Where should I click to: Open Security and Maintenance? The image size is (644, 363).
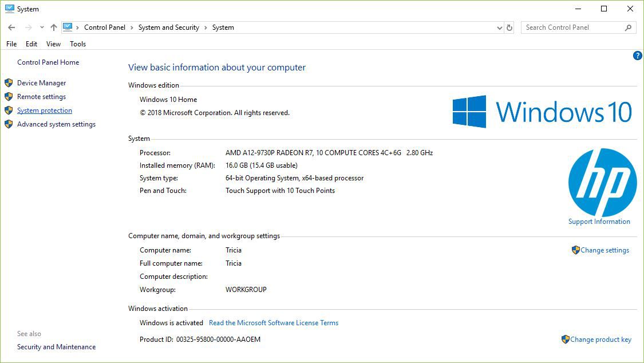pyautogui.click(x=56, y=347)
